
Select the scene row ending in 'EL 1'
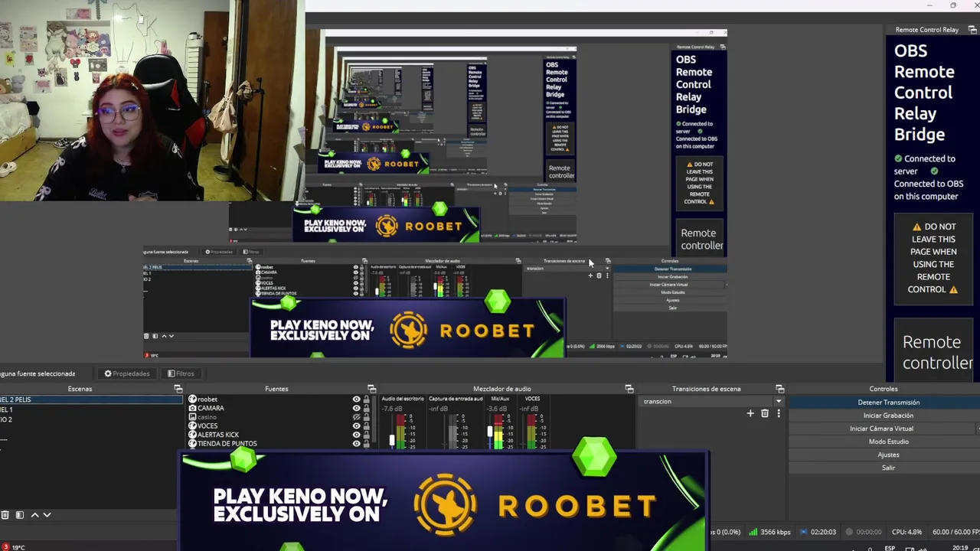[x=90, y=409]
